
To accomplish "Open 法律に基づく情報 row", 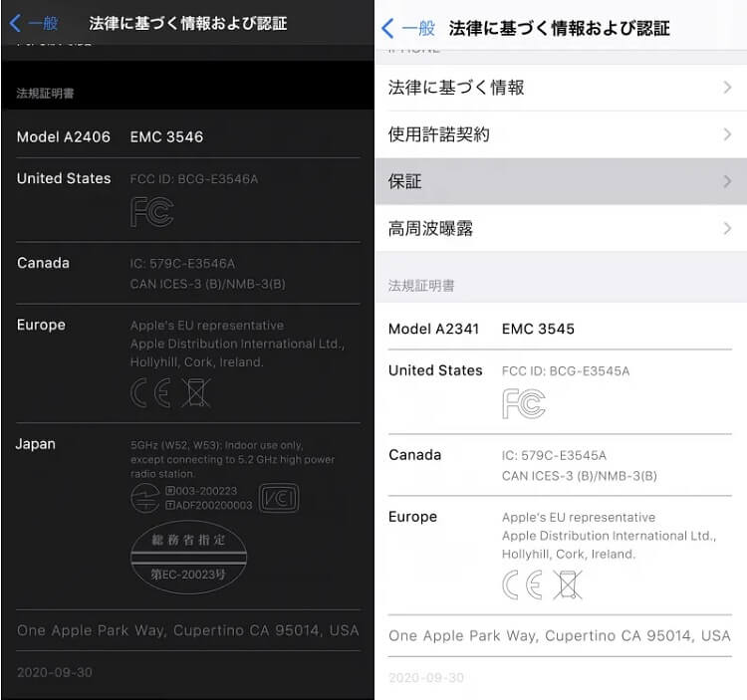I will click(561, 88).
